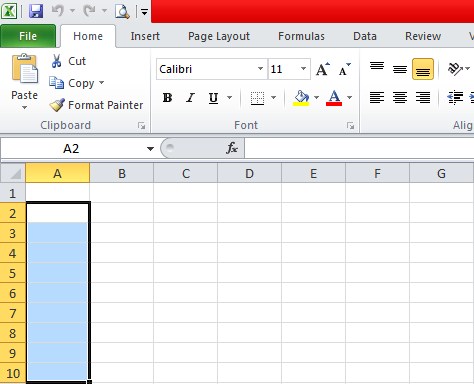The height and width of the screenshot is (384, 474).
Task: Open the Formulas ribbon tab
Action: tap(301, 36)
